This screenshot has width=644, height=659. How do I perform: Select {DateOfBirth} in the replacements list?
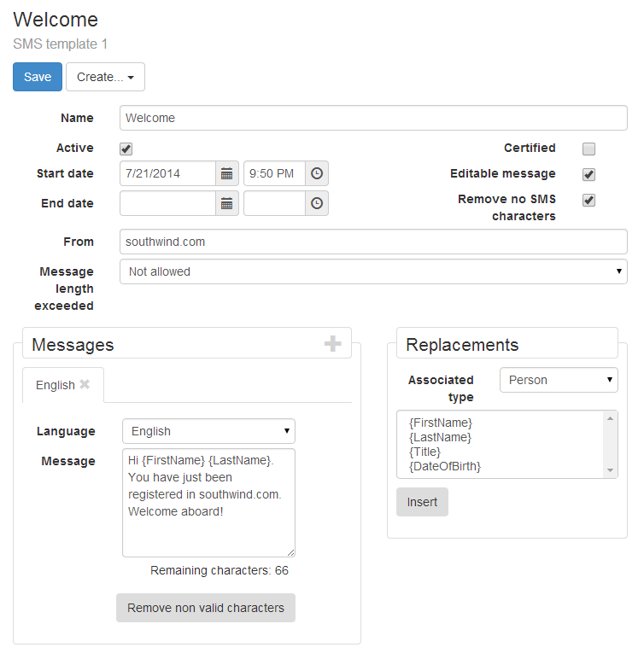tap(445, 466)
